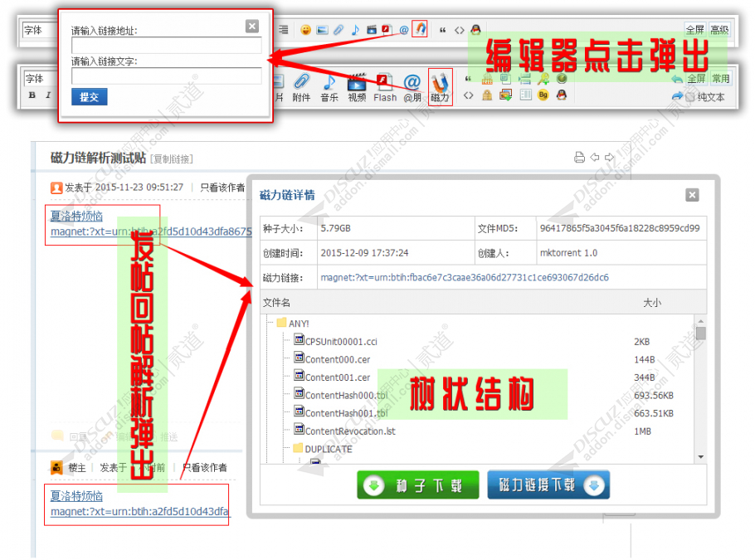Screen dimensions: 755x560
Task: Switch to 常用 editor mode
Action: click(720, 79)
